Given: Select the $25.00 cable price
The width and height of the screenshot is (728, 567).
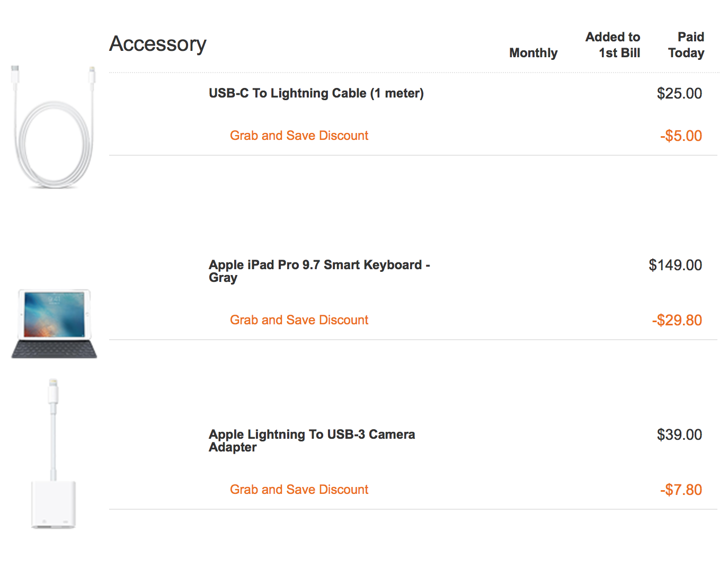Looking at the screenshot, I should pos(679,93).
